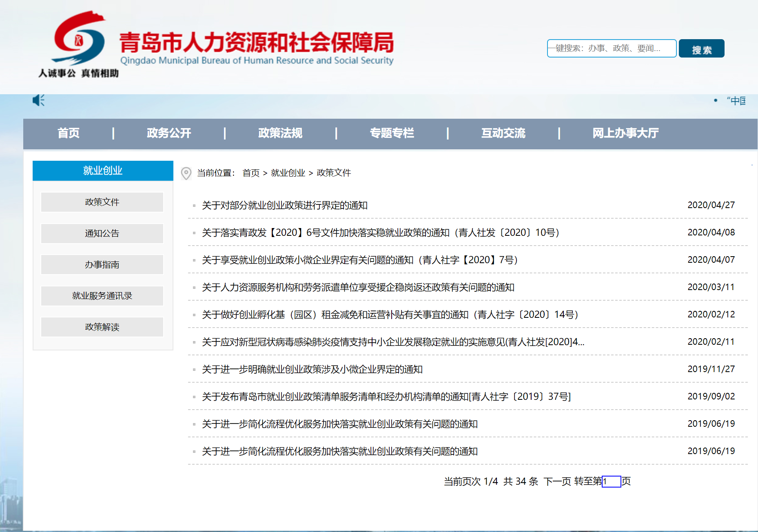
Task: Click the speaker announcement icon
Action: (38, 100)
